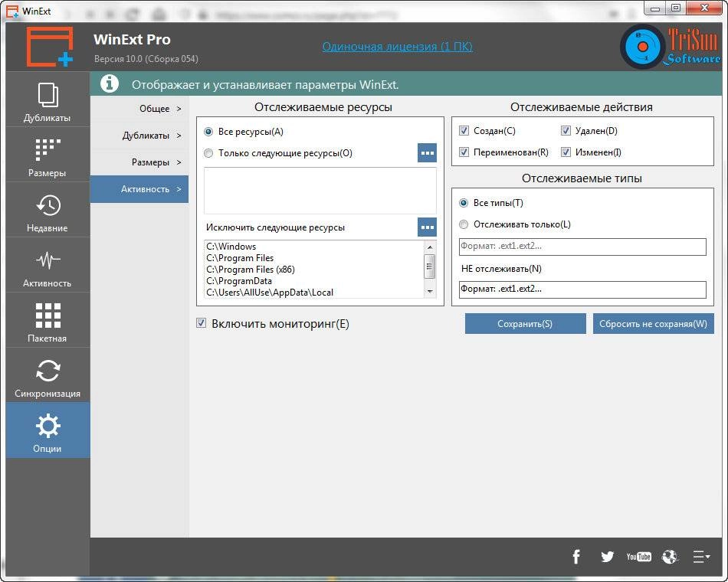Open the Дубликаты settings tab

[x=139, y=136]
